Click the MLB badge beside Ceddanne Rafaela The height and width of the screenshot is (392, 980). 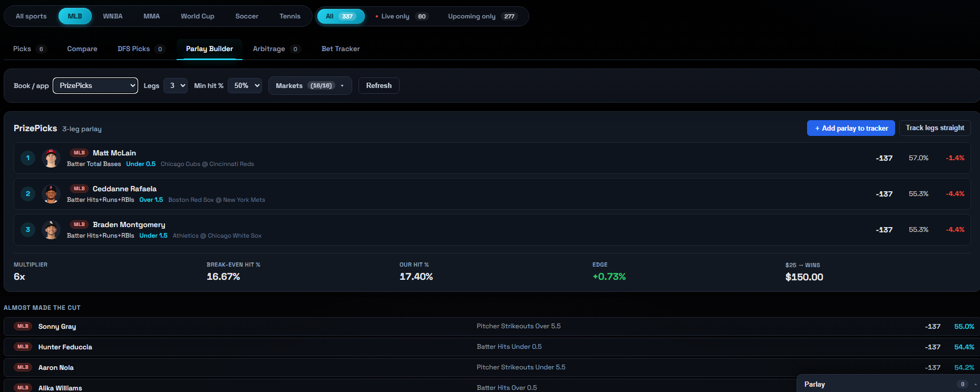[79, 189]
